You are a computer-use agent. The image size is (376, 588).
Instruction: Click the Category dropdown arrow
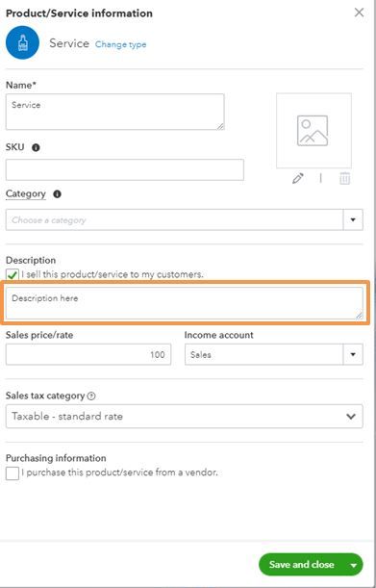tap(353, 219)
